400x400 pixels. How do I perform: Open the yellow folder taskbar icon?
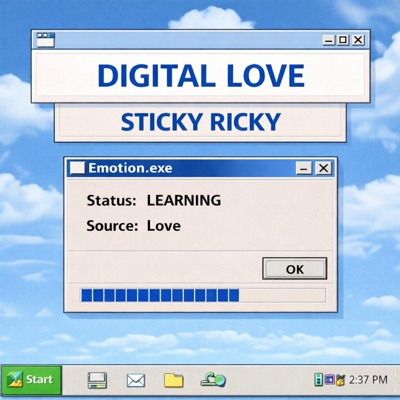(174, 380)
